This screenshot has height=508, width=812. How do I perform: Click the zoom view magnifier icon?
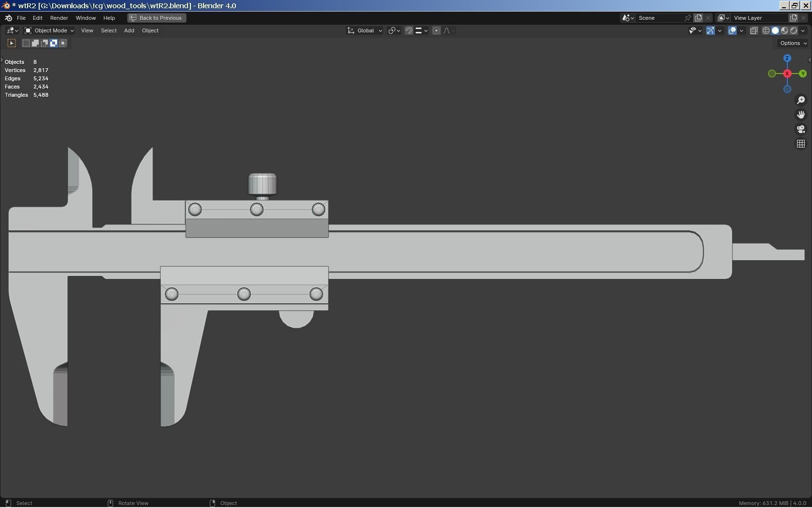click(x=801, y=100)
